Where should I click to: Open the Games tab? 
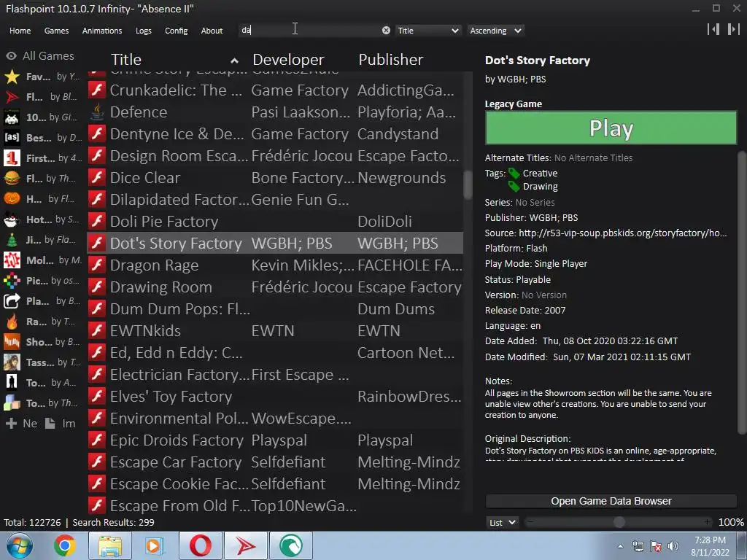coord(56,31)
